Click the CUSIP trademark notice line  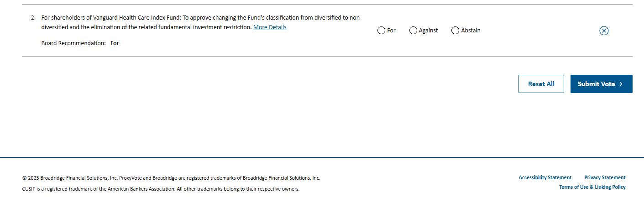(x=161, y=189)
